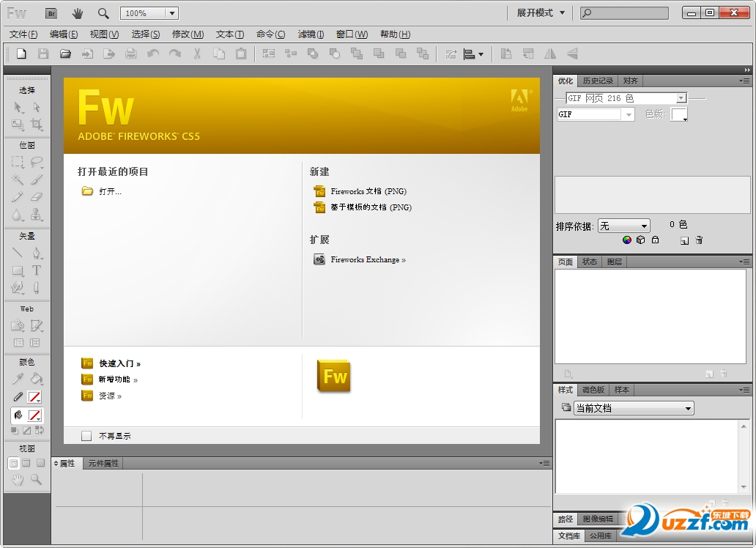Click the New document toolbar icon
This screenshot has height=548, width=756.
click(x=21, y=53)
